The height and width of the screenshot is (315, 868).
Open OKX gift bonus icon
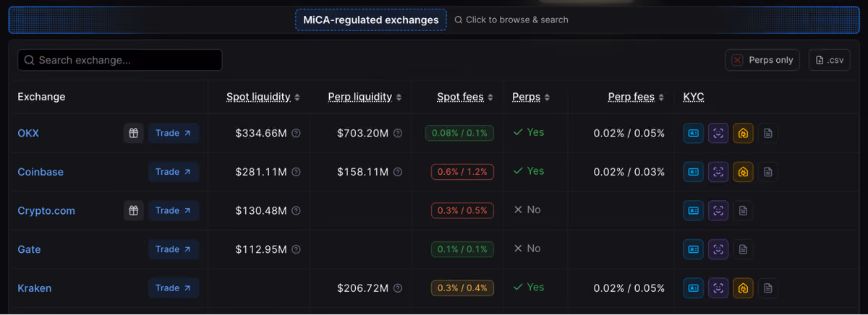pos(133,133)
